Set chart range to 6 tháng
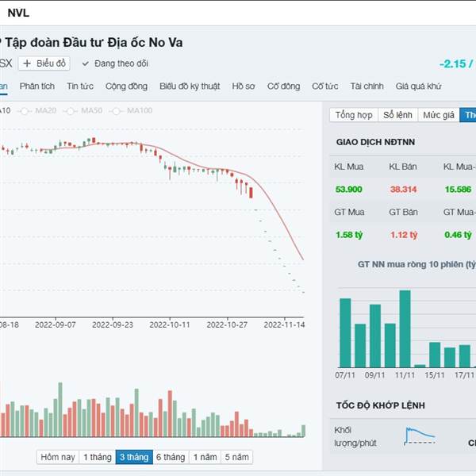 [171, 457]
